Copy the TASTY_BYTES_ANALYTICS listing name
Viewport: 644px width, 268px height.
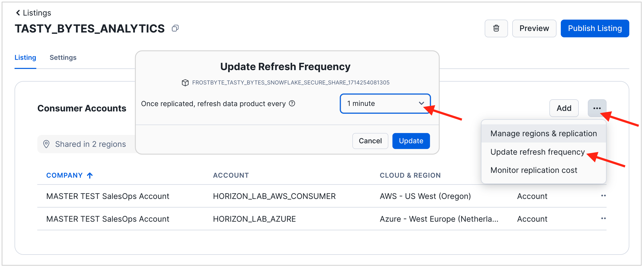[175, 28]
